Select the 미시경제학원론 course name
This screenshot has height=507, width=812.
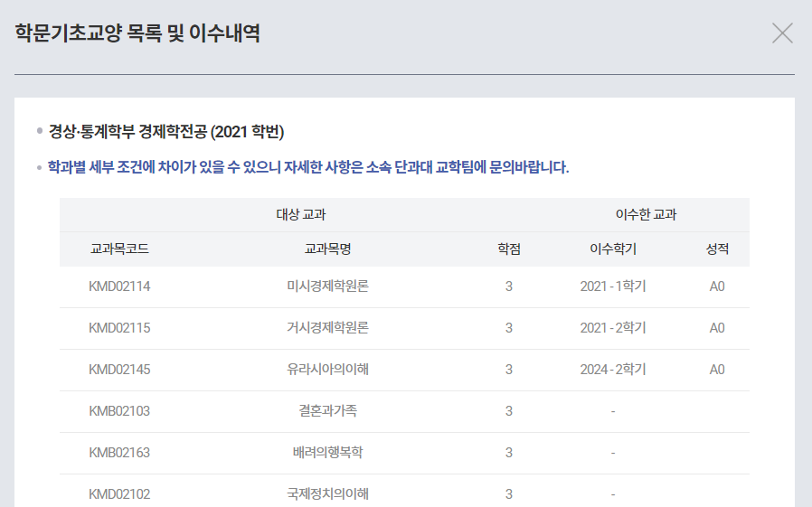(327, 286)
